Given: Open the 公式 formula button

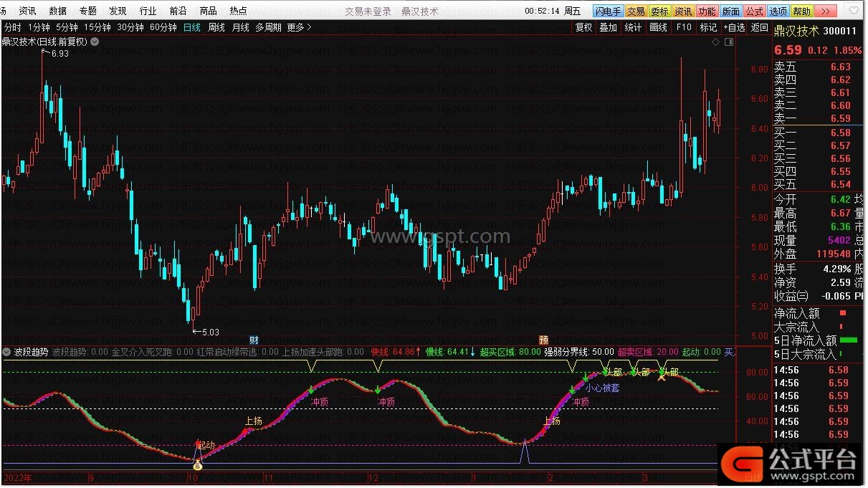Looking at the screenshot, I should click(x=754, y=11).
